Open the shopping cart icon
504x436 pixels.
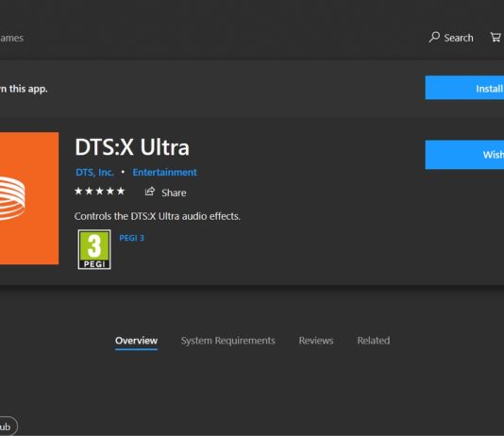496,37
